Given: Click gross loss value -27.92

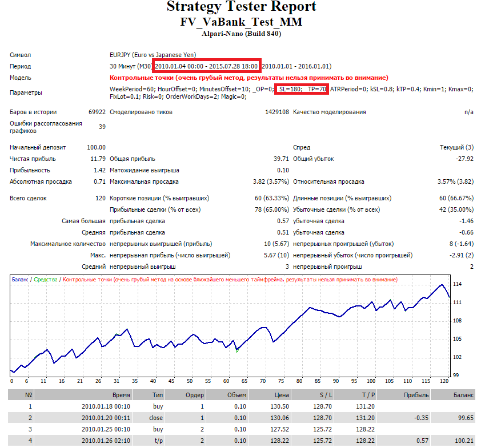Looking at the screenshot, I should click(464, 159).
